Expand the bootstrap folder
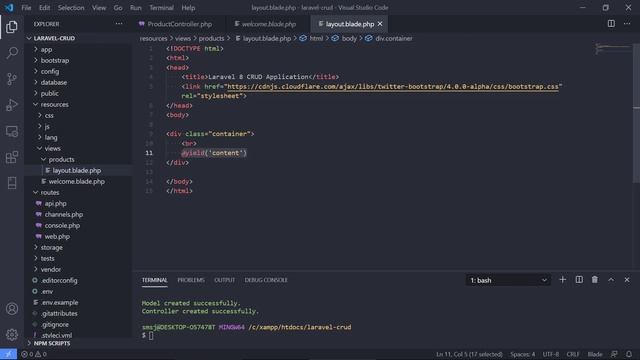 click(x=55, y=60)
